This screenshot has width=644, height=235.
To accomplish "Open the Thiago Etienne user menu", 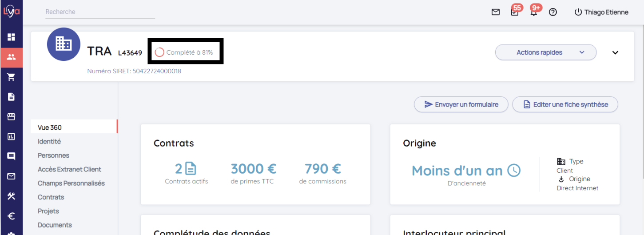I will coord(602,12).
